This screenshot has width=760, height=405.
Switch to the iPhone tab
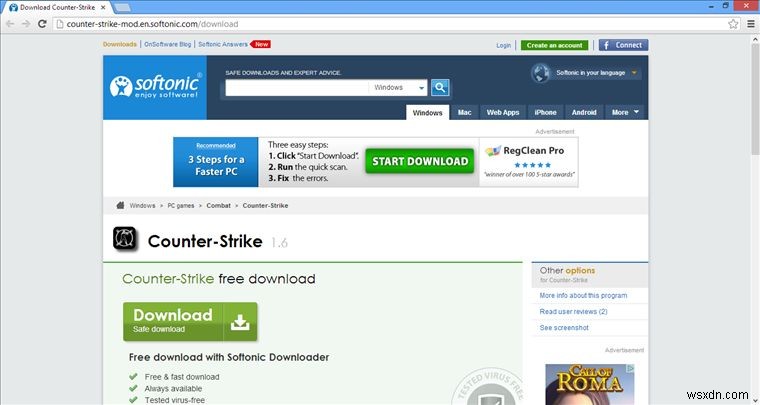click(x=545, y=112)
